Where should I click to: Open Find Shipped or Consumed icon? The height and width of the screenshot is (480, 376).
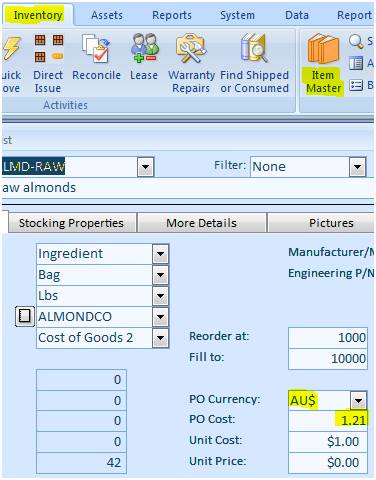[x=254, y=48]
